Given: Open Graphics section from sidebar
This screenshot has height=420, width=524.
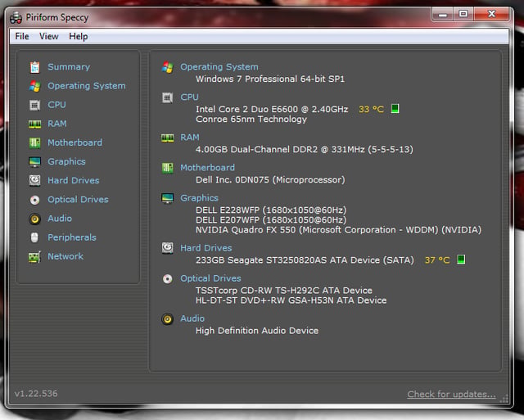Looking at the screenshot, I should [x=67, y=162].
